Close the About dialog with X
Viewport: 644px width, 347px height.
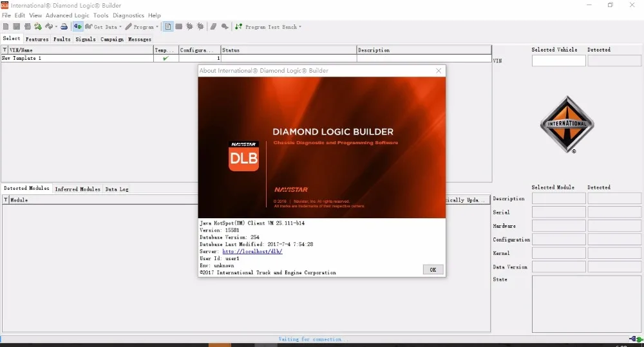(x=439, y=71)
